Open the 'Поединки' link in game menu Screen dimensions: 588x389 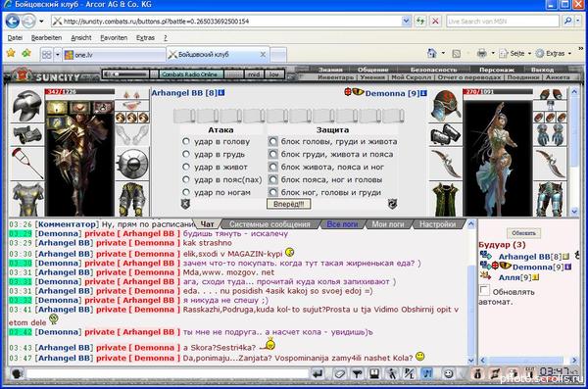(x=523, y=77)
